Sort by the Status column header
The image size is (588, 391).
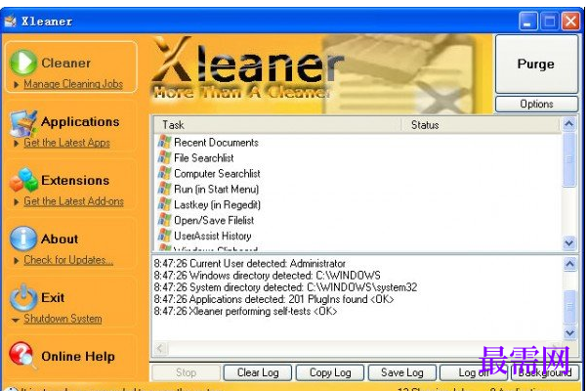[482, 125]
